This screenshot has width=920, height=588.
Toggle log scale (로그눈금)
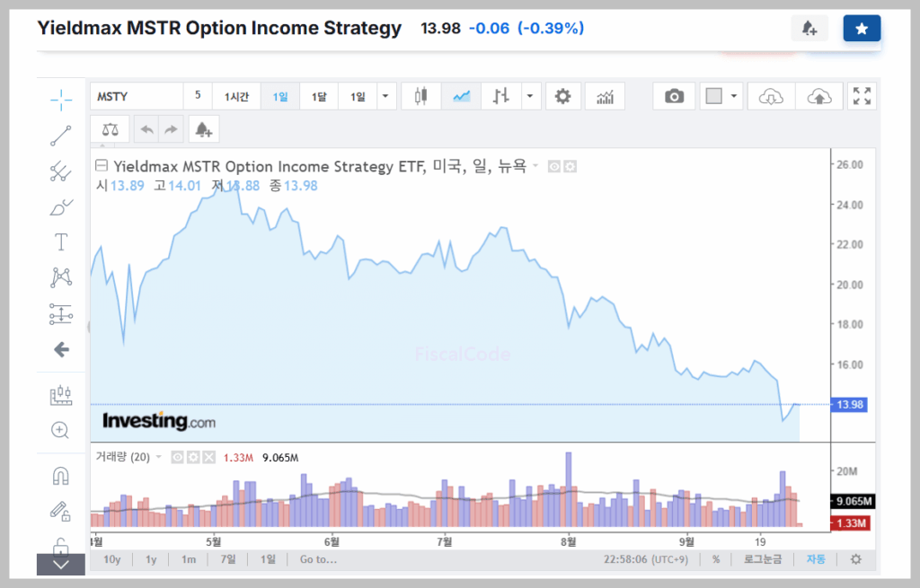tap(762, 559)
